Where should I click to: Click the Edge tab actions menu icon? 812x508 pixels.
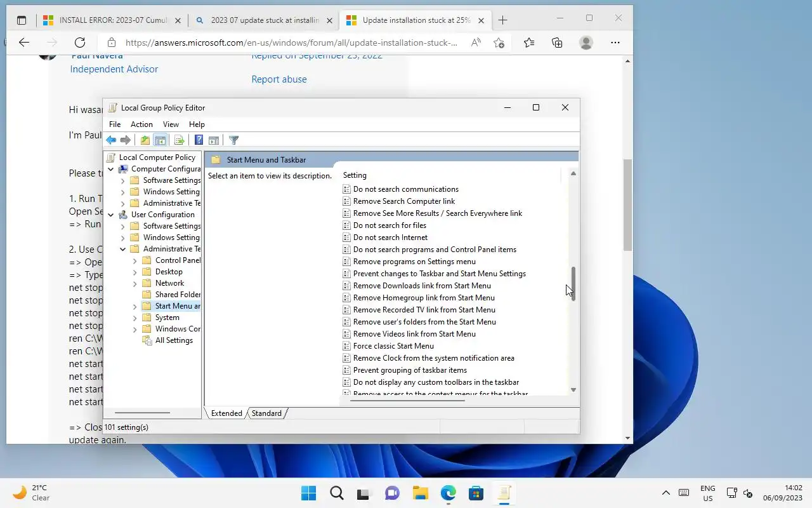click(x=22, y=20)
